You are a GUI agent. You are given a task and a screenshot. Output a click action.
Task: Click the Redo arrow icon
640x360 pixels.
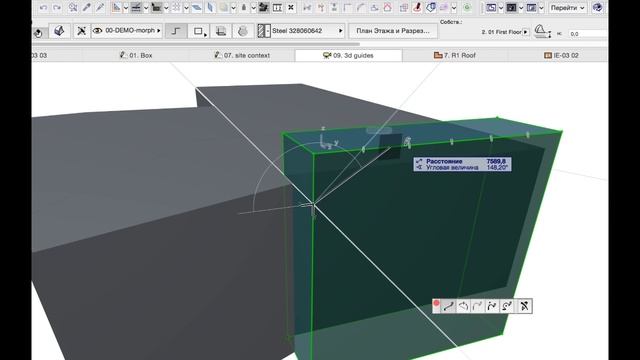(x=57, y=7)
